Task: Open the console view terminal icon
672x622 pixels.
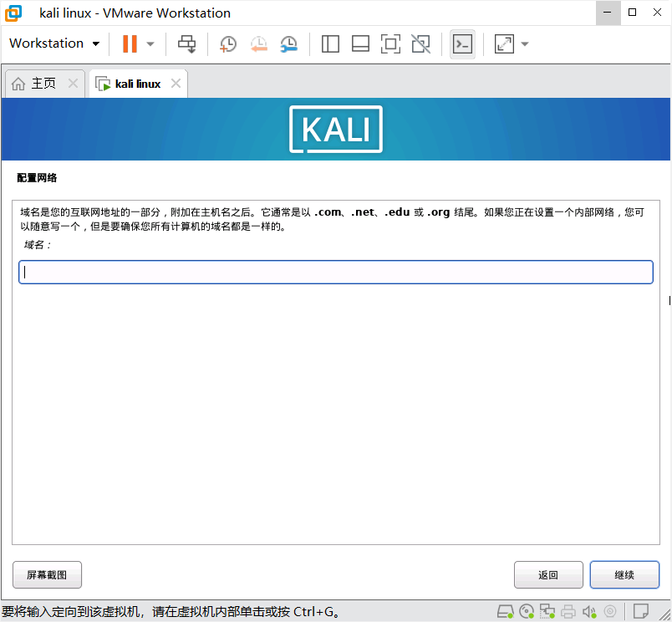Action: 462,43
